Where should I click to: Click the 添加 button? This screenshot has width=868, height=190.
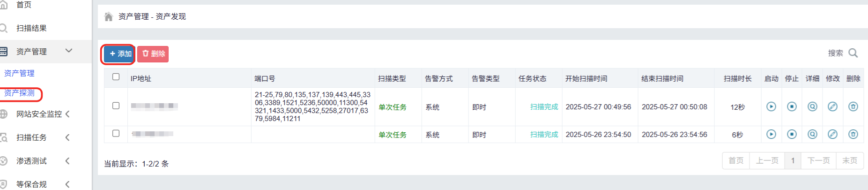[120, 54]
